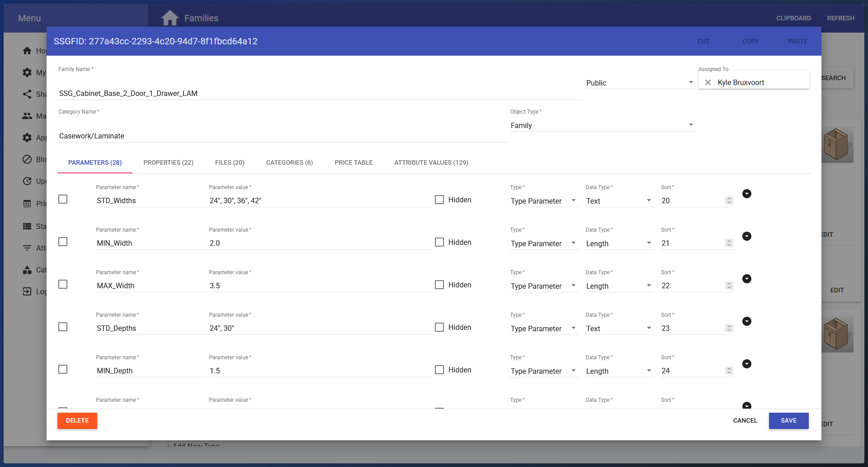Open the Object Type dropdown showing Family

click(690, 124)
